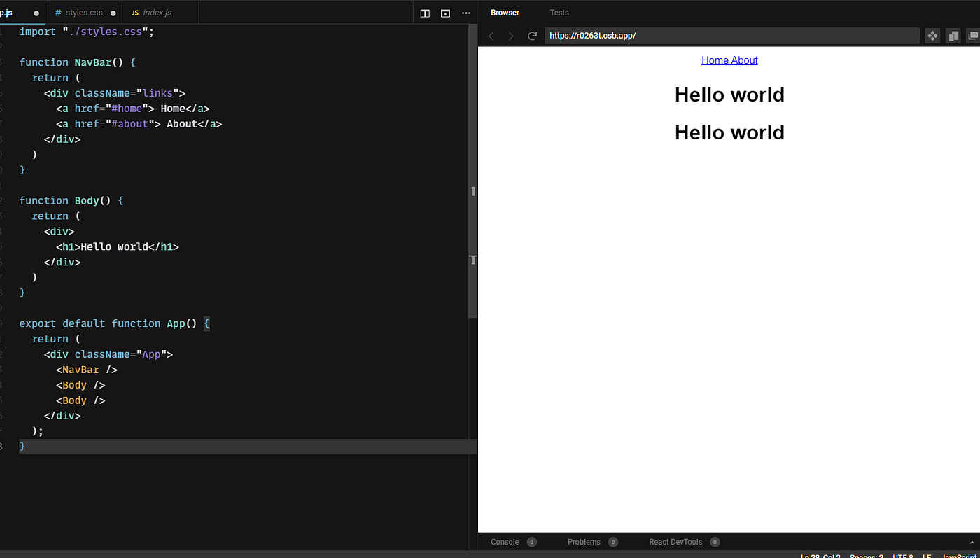
Task: Open the split editor layout icon
Action: 425,13
